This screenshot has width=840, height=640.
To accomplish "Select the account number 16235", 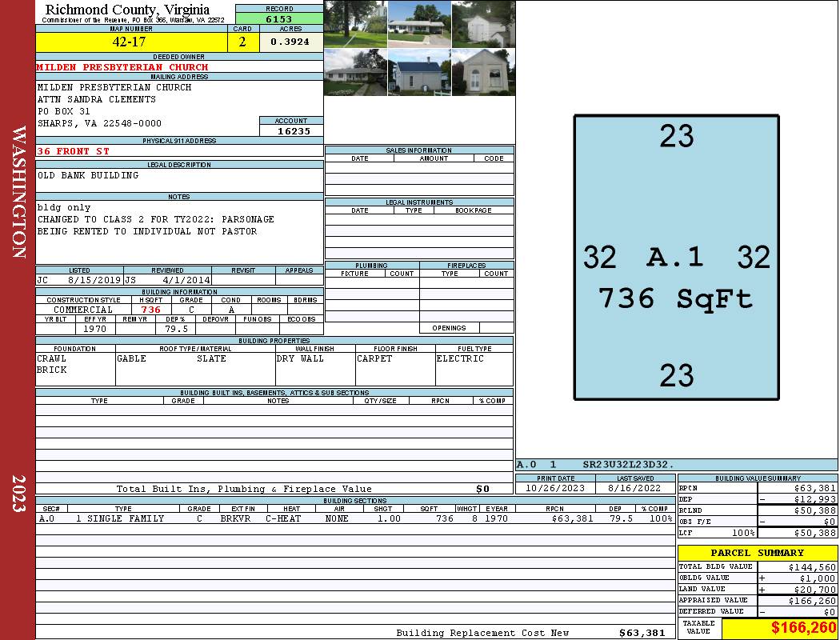I will point(291,131).
